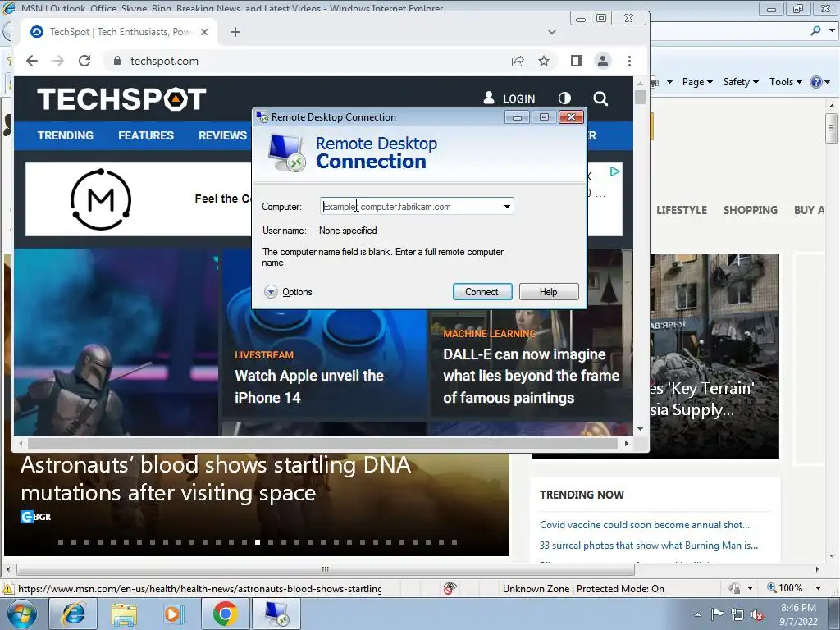Show hidden tray icons arrow
This screenshot has height=630, width=840.
point(697,614)
